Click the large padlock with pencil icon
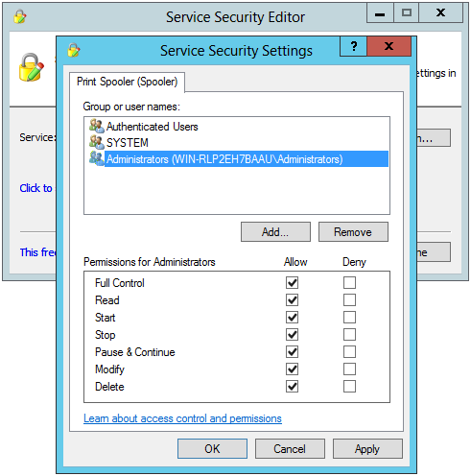The width and height of the screenshot is (471, 476). [x=31, y=67]
